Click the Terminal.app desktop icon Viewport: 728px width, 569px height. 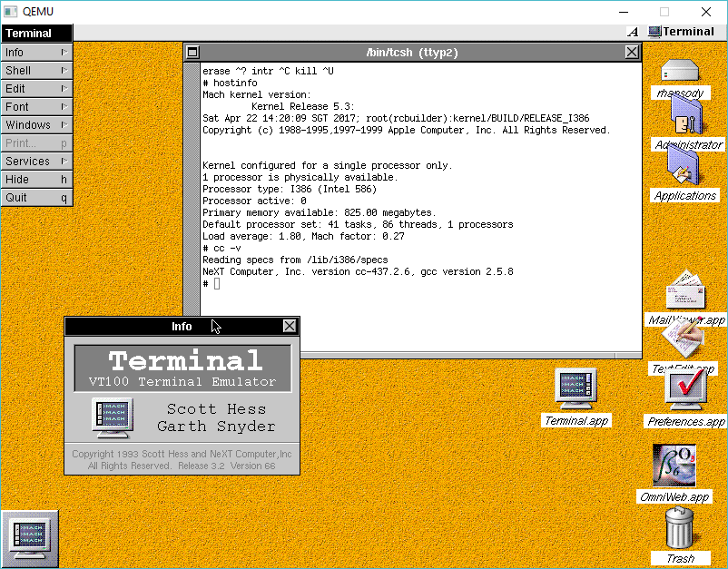[577, 390]
